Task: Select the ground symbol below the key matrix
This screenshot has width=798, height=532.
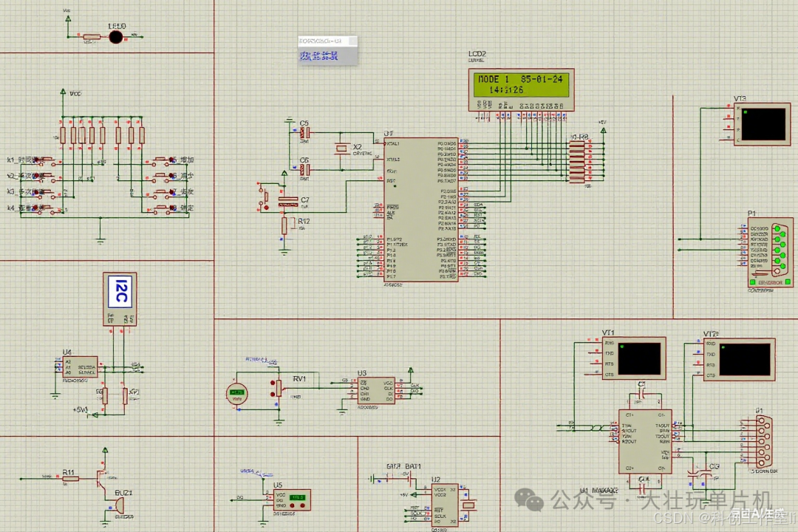Action: tap(100, 240)
